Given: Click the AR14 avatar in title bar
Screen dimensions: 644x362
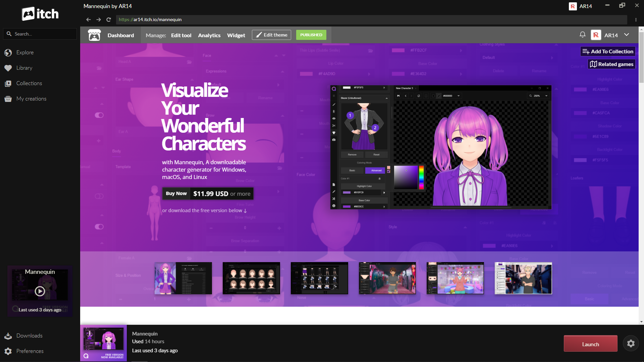Looking at the screenshot, I should tap(573, 6).
